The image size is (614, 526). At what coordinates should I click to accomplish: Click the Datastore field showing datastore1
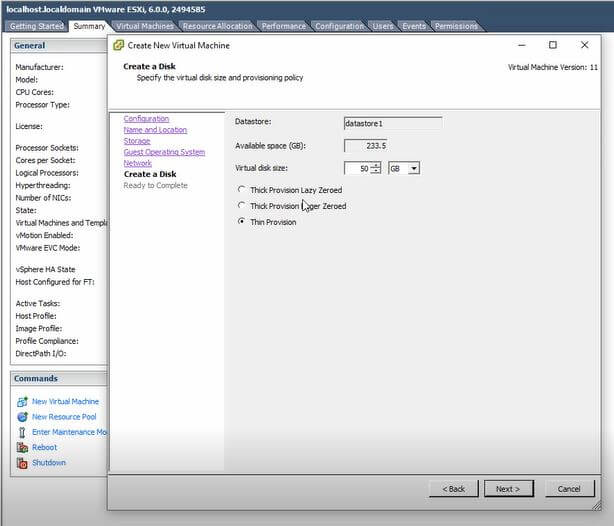393,123
